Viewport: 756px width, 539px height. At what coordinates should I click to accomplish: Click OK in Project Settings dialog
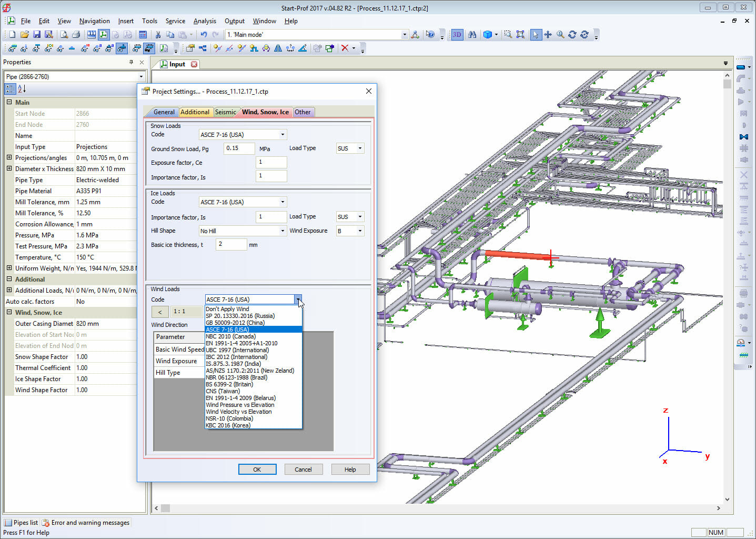point(257,470)
